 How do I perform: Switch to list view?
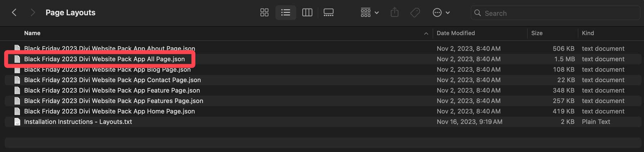(286, 13)
